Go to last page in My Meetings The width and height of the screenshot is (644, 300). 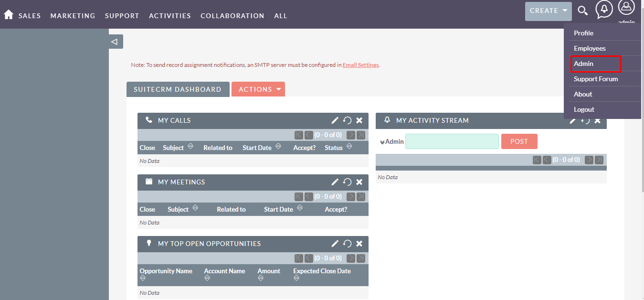click(361, 196)
